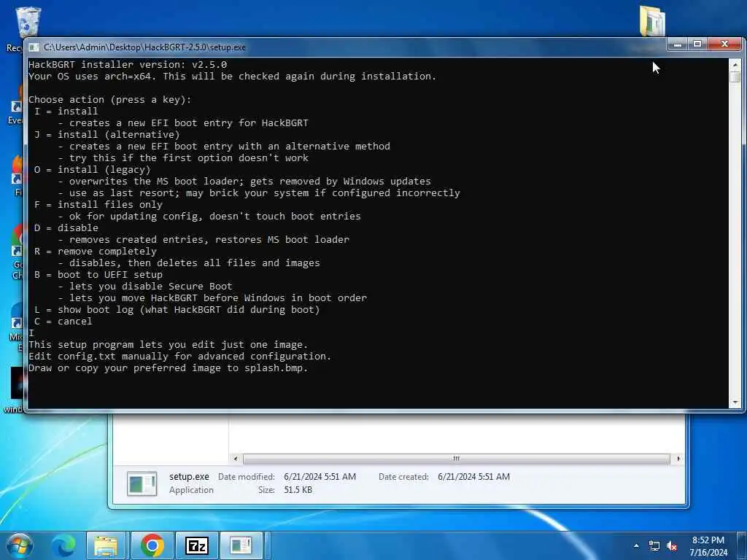747x560 pixels.
Task: Click the 'I = install' console line
Action: click(x=66, y=111)
